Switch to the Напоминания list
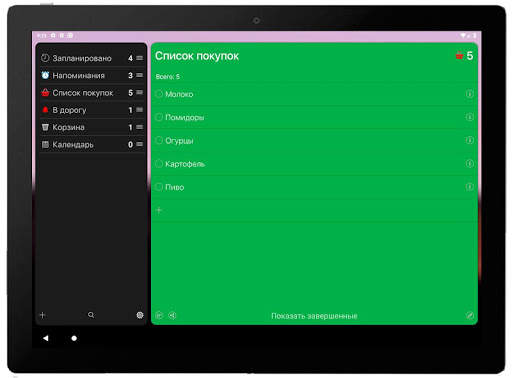The image size is (512, 378). (92, 75)
